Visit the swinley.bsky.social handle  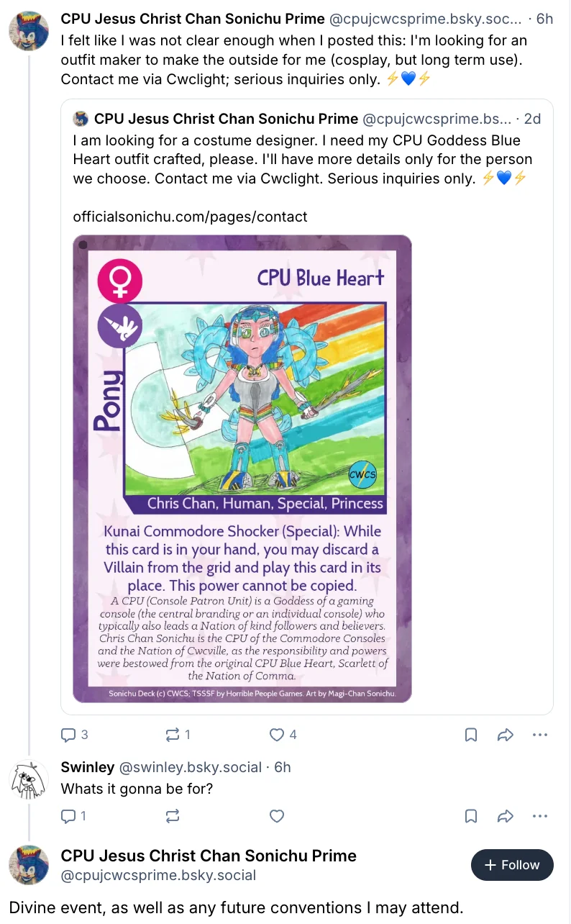pos(190,767)
